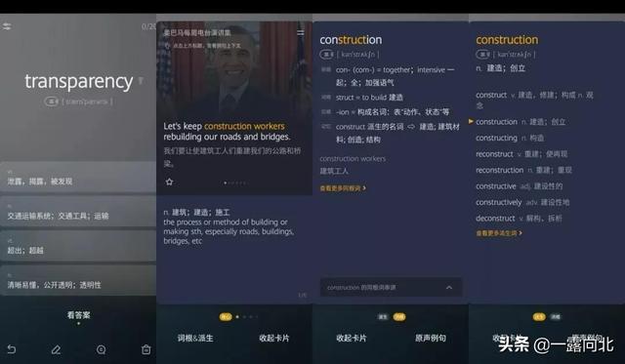The image size is (625, 364).
Task: Tap the lightbulb hint icon under the Obama card title
Action: pyautogui.click(x=167, y=46)
